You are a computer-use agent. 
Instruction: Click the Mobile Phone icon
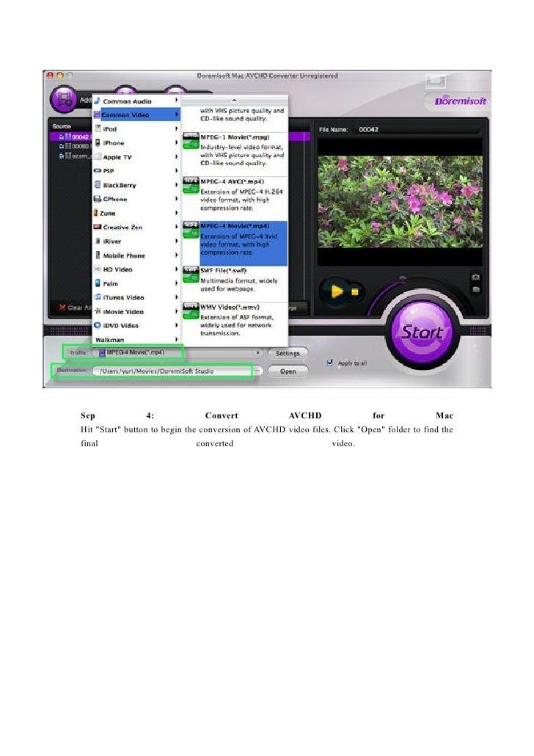(98, 255)
